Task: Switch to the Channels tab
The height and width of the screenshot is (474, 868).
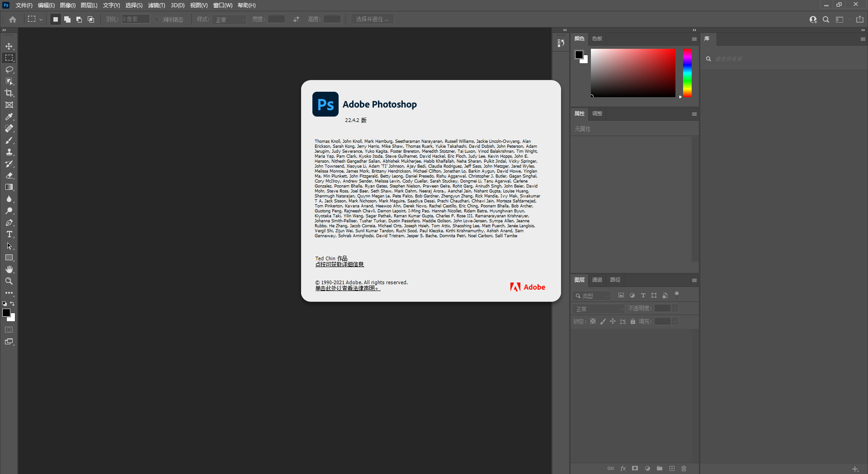Action: pos(597,280)
